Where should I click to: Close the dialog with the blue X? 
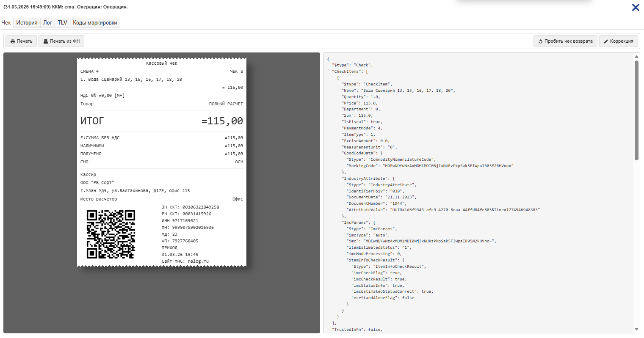(635, 7)
